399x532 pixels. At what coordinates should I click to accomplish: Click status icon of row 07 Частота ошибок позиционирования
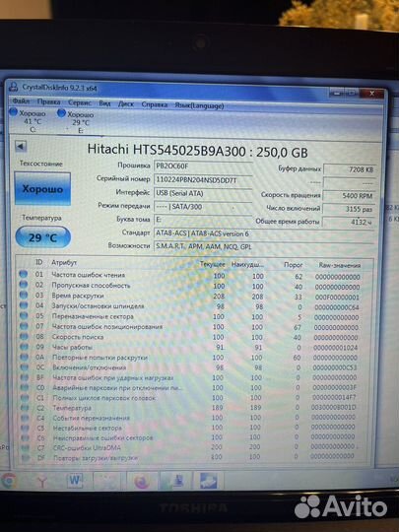[x=24, y=326]
